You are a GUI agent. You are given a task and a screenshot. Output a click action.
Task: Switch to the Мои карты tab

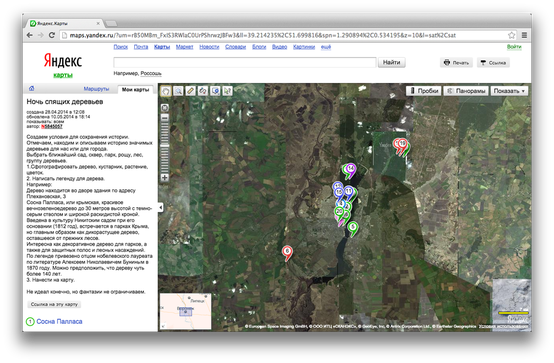pos(135,89)
